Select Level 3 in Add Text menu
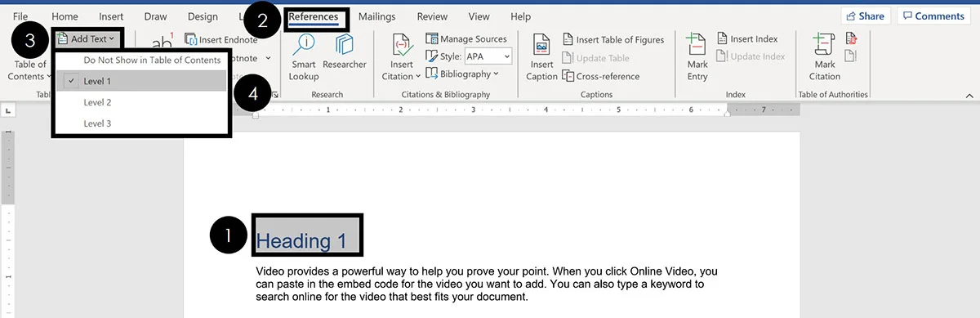This screenshot has width=980, height=318. 142,123
